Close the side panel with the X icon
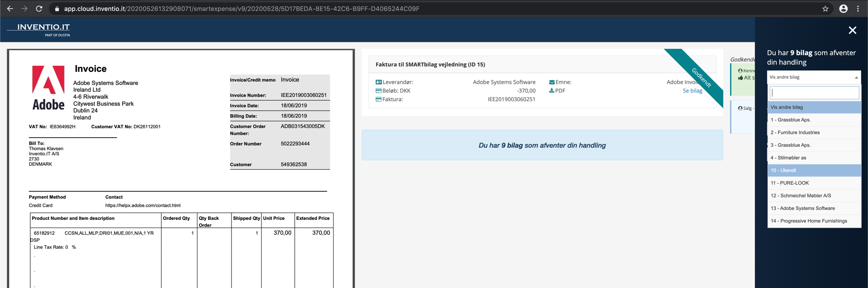This screenshot has height=288, width=868. coord(852,30)
